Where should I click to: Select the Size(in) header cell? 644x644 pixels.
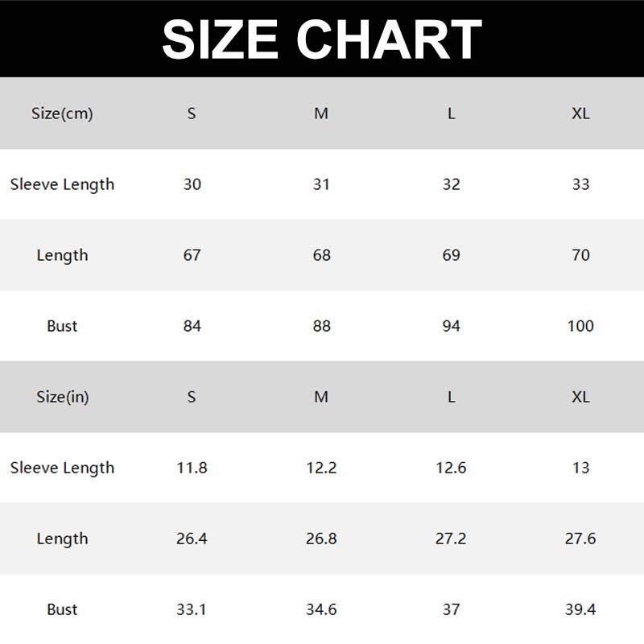62,397
